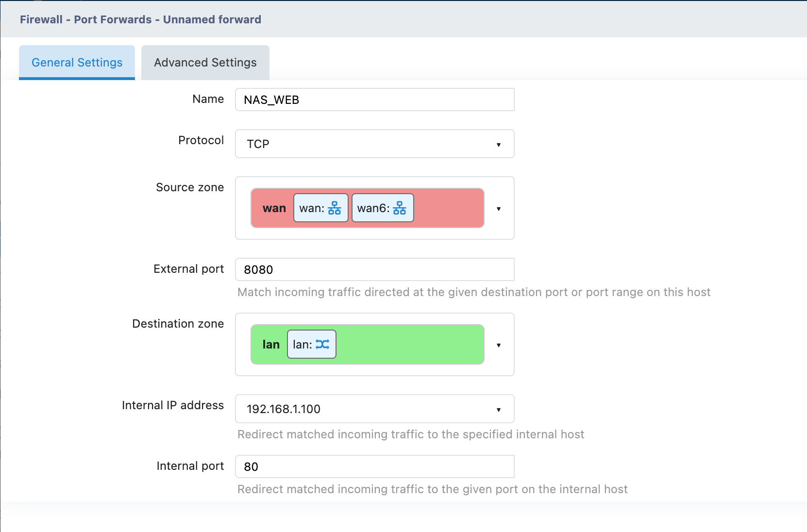Expand the Destination zone dropdown arrow
Screen dimensions: 807x532
point(498,345)
